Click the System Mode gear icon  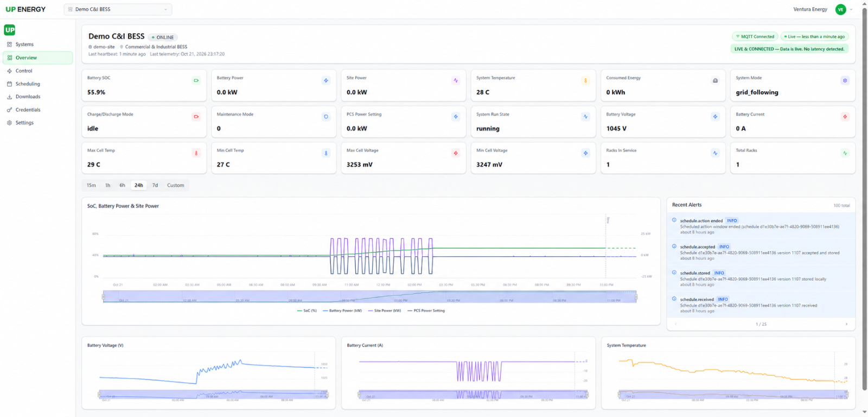pyautogui.click(x=845, y=80)
